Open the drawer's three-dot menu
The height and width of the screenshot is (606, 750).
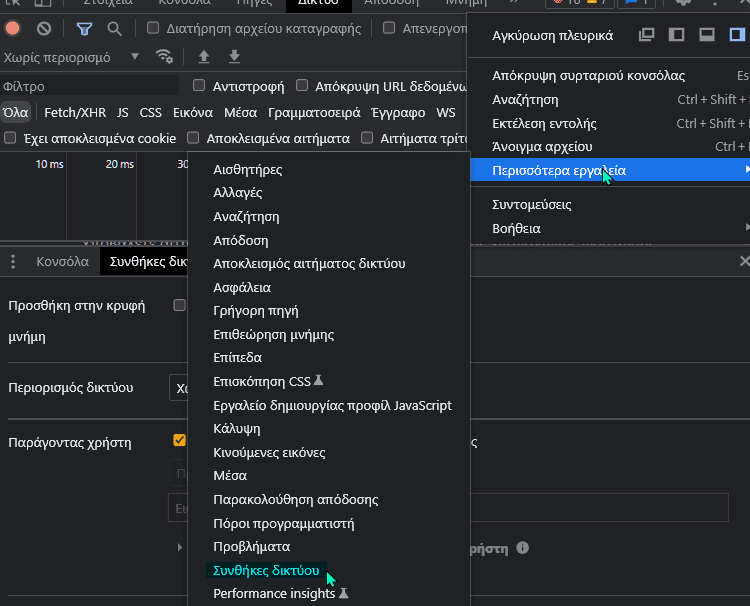tap(13, 262)
